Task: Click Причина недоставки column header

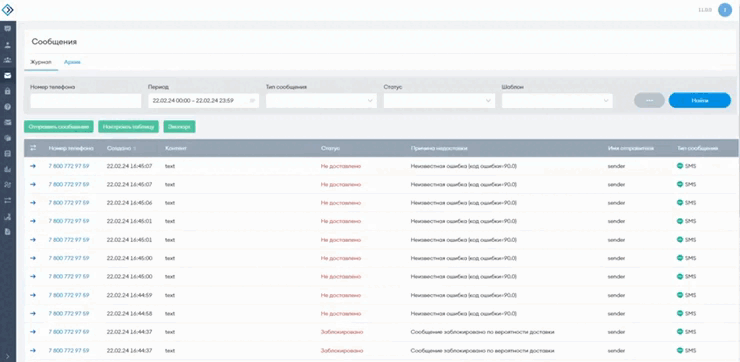Action: (x=439, y=148)
